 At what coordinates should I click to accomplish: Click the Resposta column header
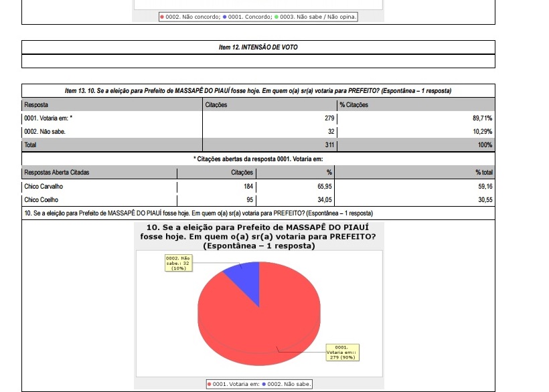tap(36, 104)
